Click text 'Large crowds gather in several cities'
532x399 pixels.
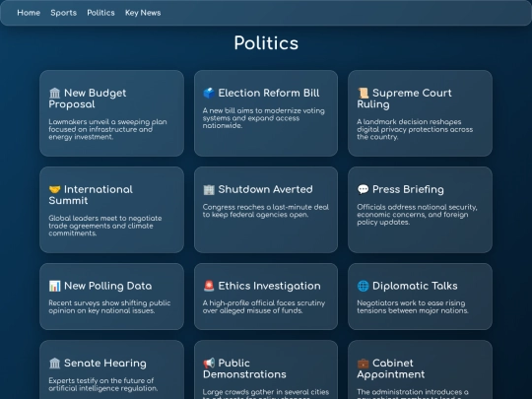coord(266,392)
